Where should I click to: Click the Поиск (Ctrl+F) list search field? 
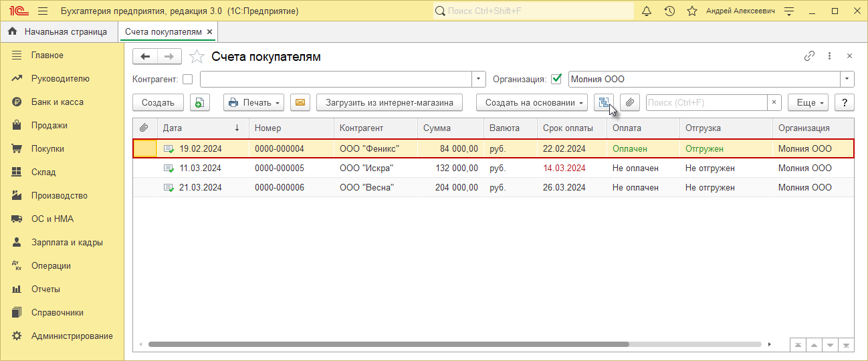coord(706,102)
